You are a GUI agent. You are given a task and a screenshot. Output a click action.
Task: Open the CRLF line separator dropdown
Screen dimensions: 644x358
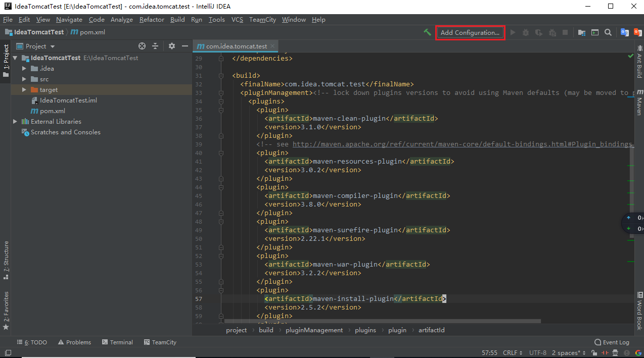pyautogui.click(x=512, y=352)
